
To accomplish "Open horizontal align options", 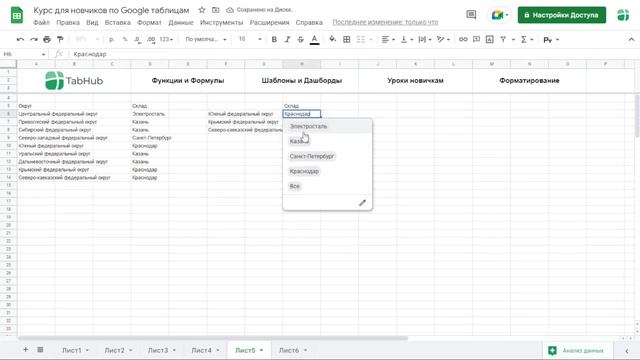I will 388,40.
